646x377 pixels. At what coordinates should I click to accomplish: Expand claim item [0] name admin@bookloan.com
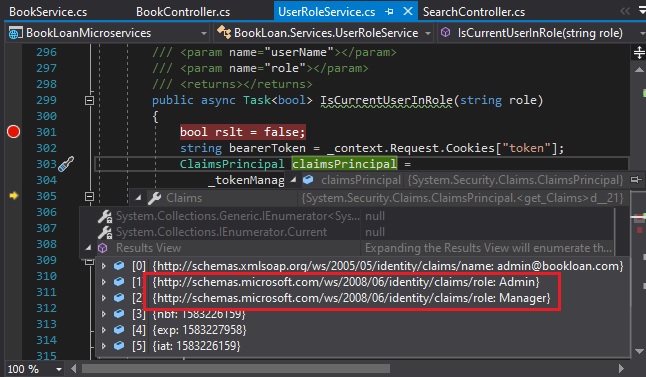tap(104, 266)
